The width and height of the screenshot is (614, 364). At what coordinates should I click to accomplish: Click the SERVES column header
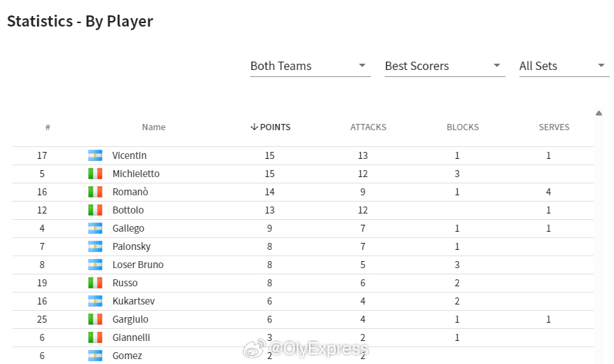(554, 127)
